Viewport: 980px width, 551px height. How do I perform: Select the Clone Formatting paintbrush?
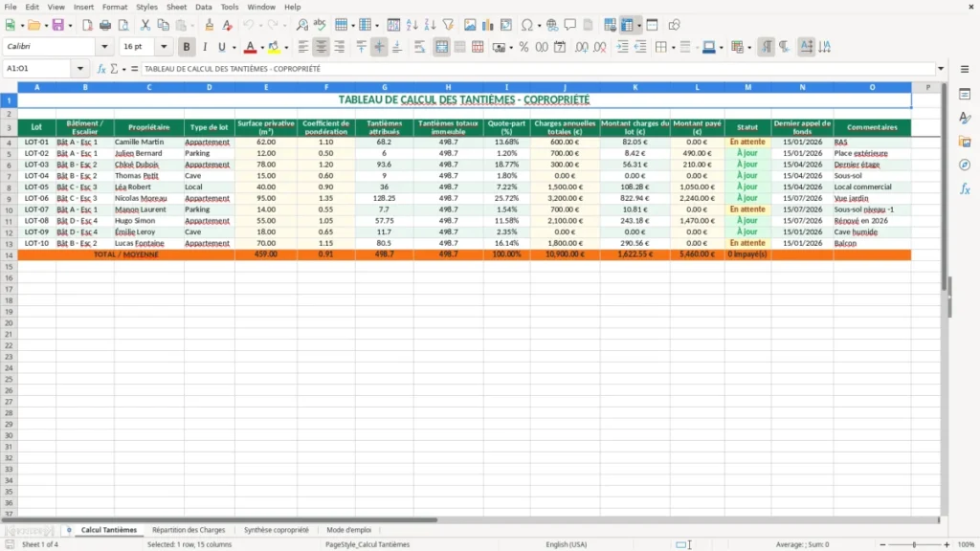tap(210, 25)
